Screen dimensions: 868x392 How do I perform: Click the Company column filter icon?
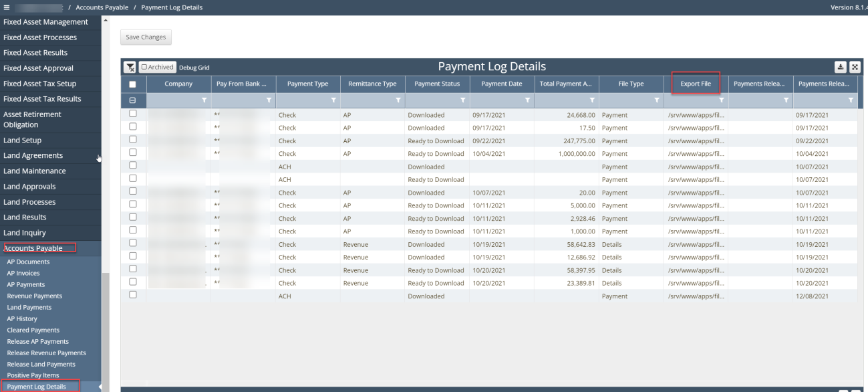click(204, 100)
